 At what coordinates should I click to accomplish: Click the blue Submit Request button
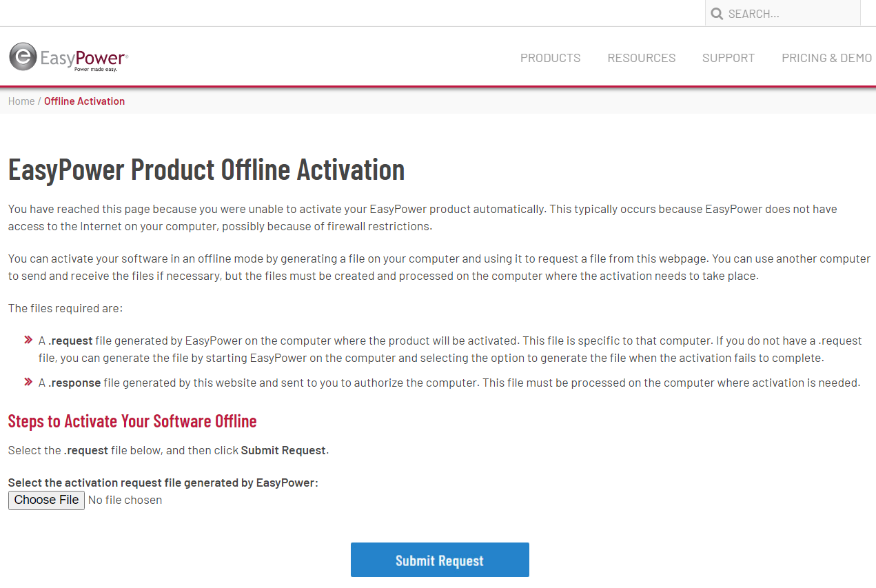(440, 560)
